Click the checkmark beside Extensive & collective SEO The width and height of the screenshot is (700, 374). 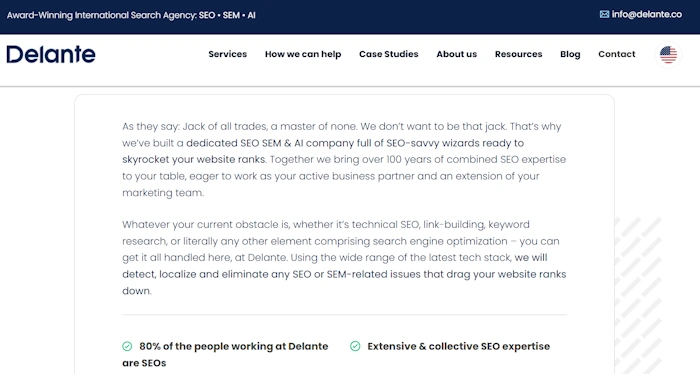coord(355,346)
